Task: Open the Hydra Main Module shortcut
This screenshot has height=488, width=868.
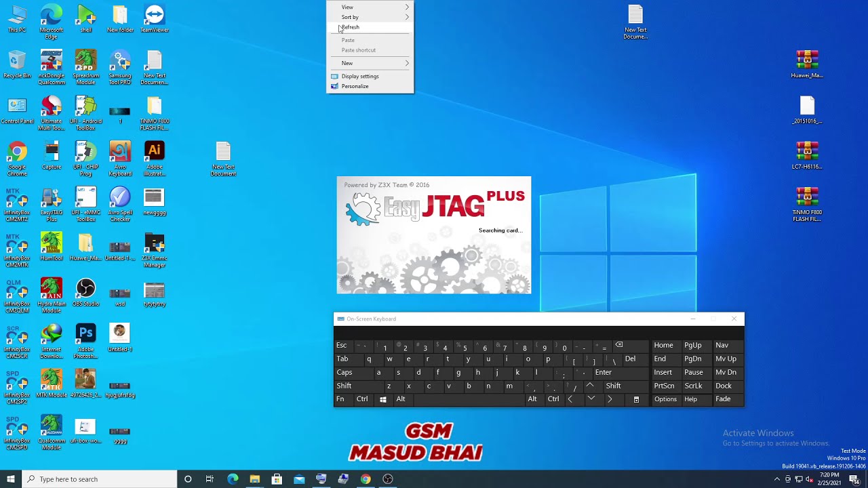Action: pyautogui.click(x=52, y=296)
